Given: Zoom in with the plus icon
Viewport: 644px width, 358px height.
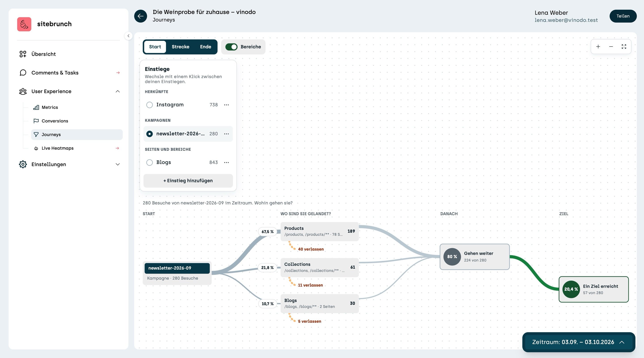Looking at the screenshot, I should coord(598,47).
